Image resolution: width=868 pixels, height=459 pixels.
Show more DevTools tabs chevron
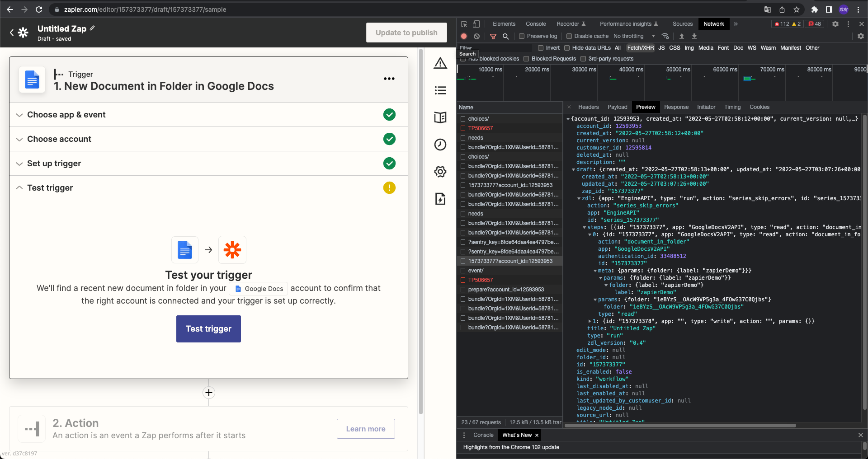coord(736,24)
